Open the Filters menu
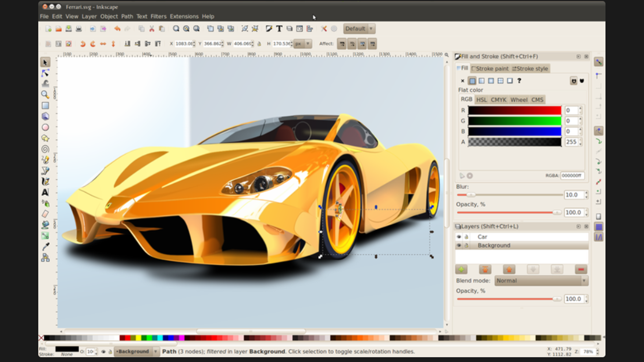The height and width of the screenshot is (362, 644). (x=158, y=16)
